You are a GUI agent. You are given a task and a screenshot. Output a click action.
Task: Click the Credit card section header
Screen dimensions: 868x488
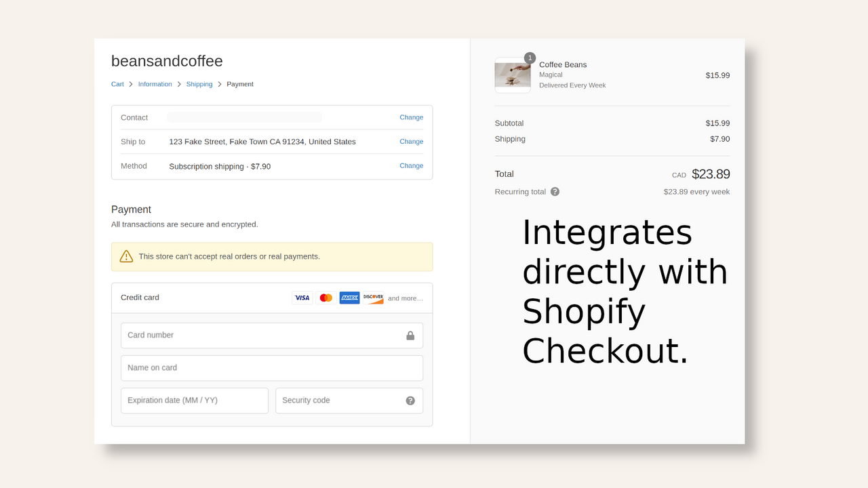[x=272, y=298]
